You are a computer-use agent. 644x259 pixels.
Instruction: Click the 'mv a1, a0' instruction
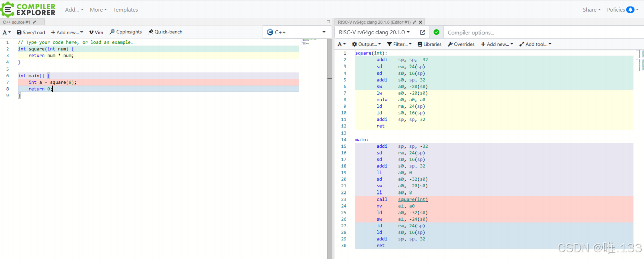click(395, 206)
